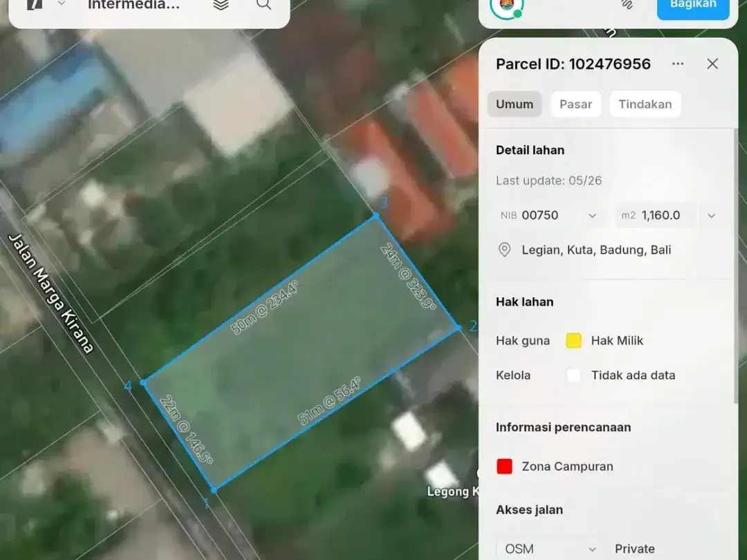Click the 51m @ 56.4° edge label

[x=329, y=400]
